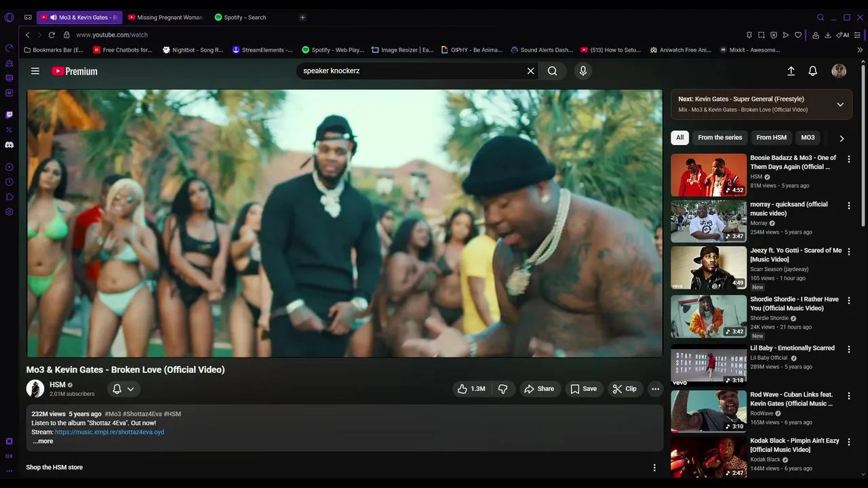The height and width of the screenshot is (488, 868).
Task: Open settings gear in Opera sidebar
Action: pyautogui.click(x=9, y=211)
